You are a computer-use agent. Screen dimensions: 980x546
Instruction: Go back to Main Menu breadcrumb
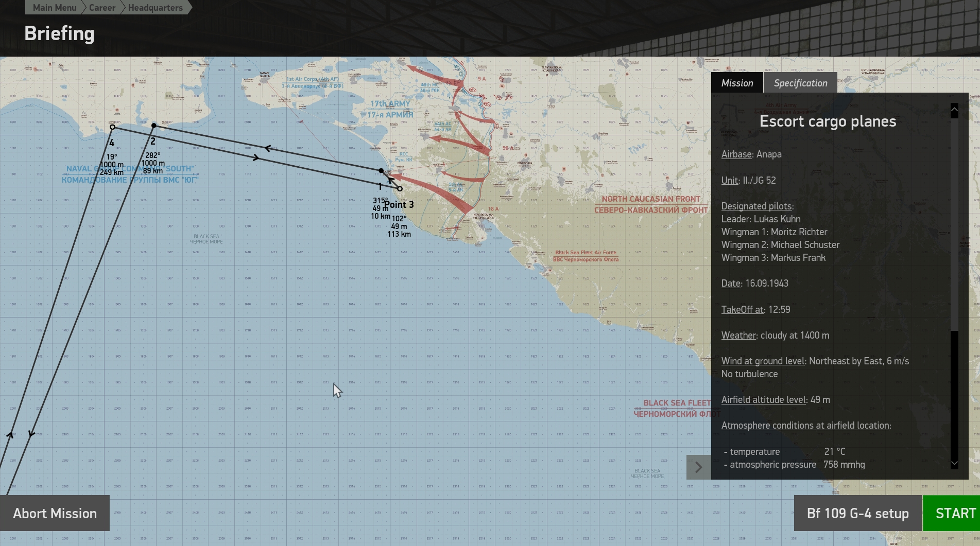pos(54,8)
